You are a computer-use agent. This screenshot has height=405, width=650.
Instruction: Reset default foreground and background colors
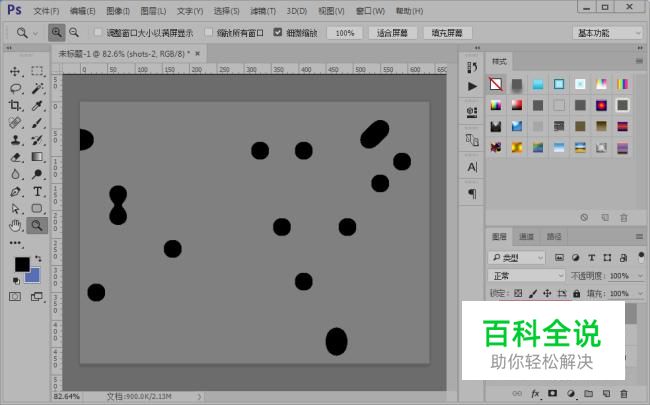(x=16, y=281)
